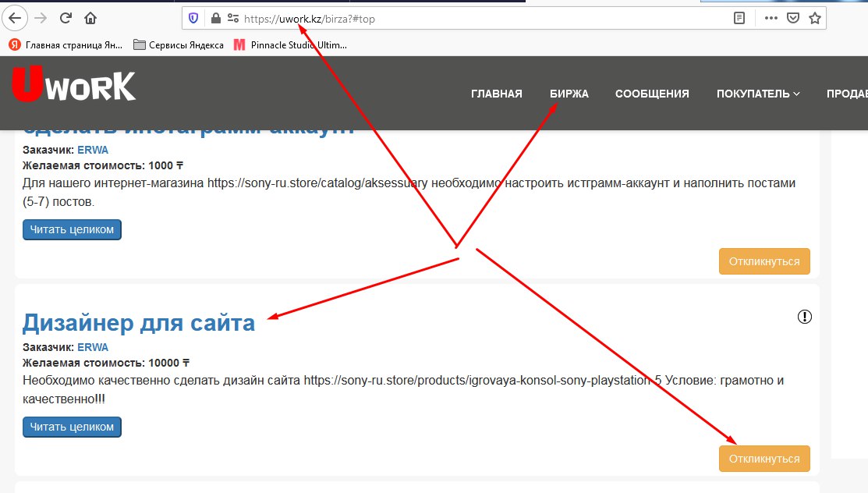The width and height of the screenshot is (868, 493).
Task: Open the browser home page icon
Action: [90, 18]
